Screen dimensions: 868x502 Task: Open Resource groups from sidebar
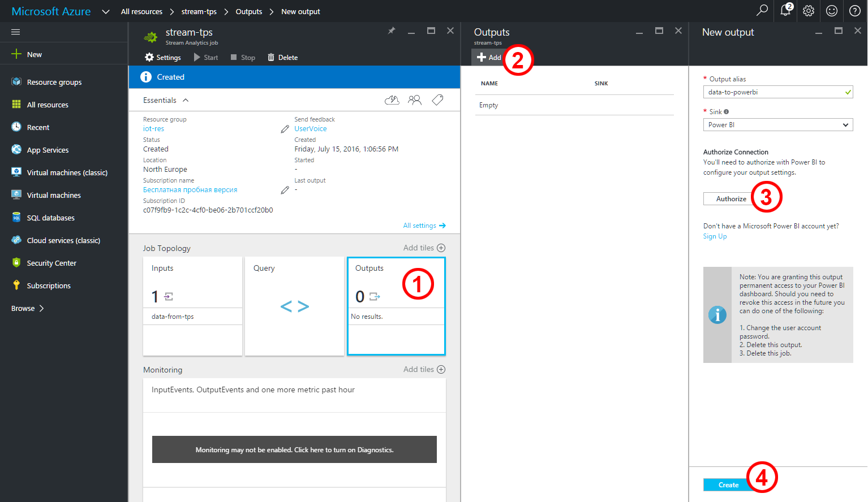(54, 82)
